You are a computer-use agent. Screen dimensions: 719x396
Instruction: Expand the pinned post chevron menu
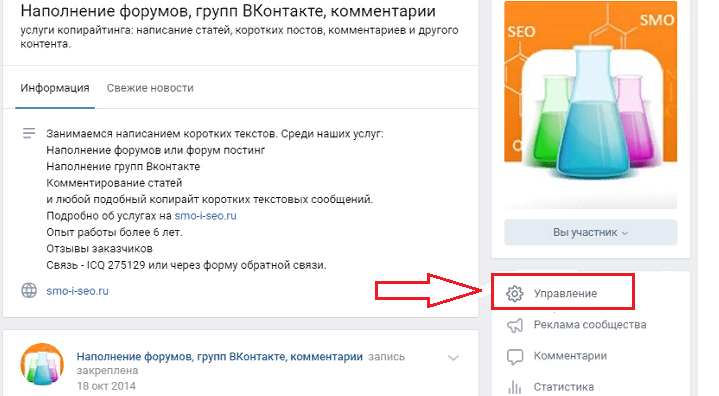[x=453, y=358]
